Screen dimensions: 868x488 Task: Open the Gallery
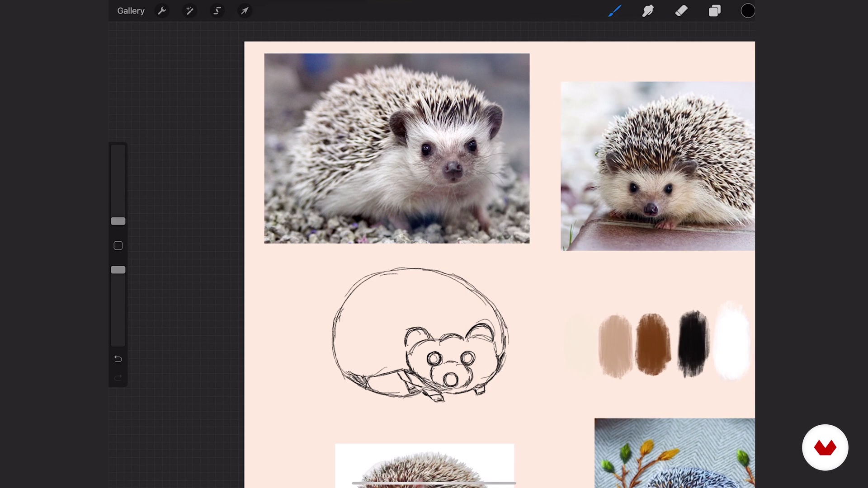pos(131,11)
